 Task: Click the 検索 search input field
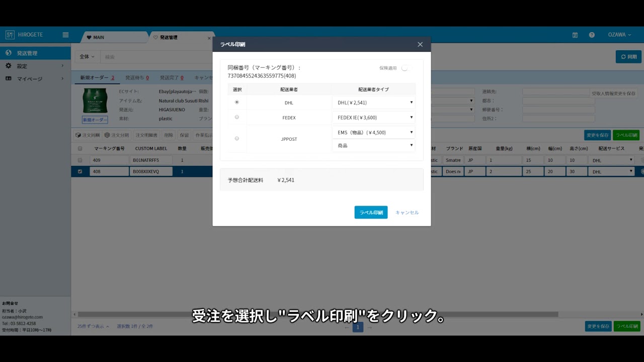point(156,57)
